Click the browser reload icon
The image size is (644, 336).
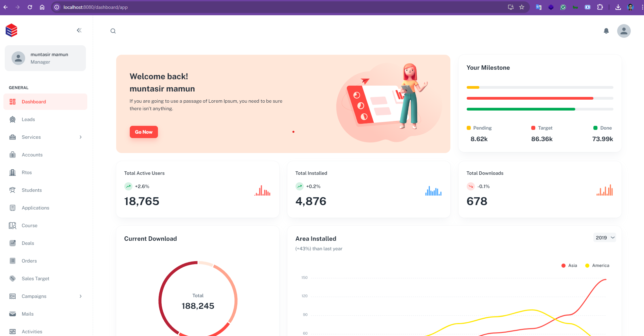(30, 7)
